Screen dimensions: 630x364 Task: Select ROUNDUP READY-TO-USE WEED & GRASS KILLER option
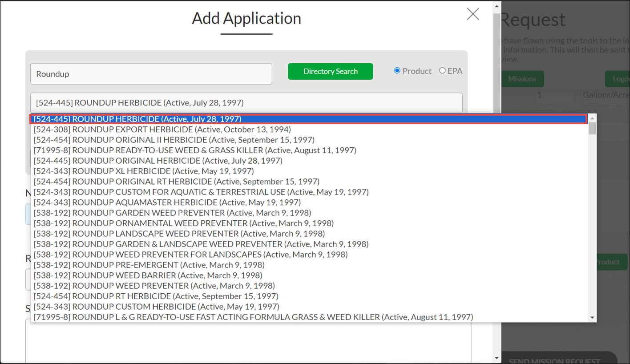(309, 150)
